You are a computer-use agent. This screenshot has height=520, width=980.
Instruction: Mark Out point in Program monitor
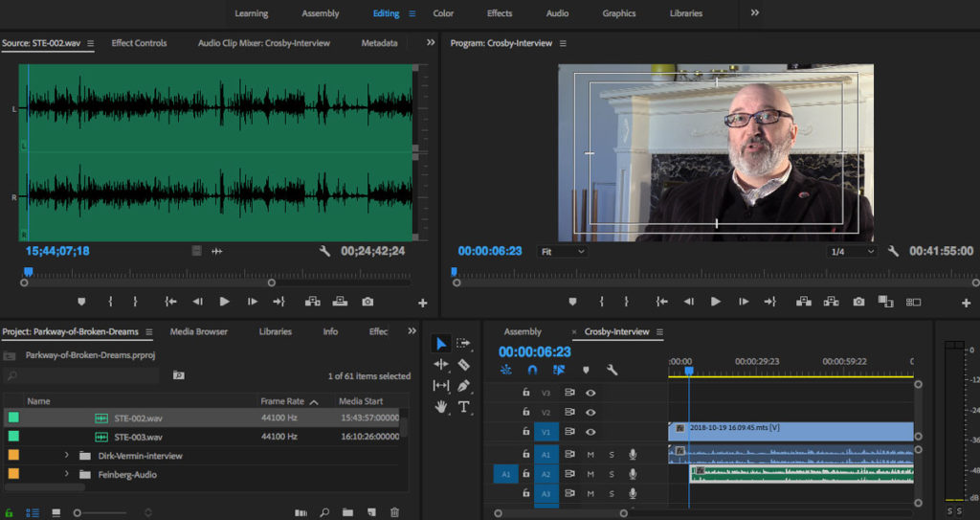tap(626, 302)
